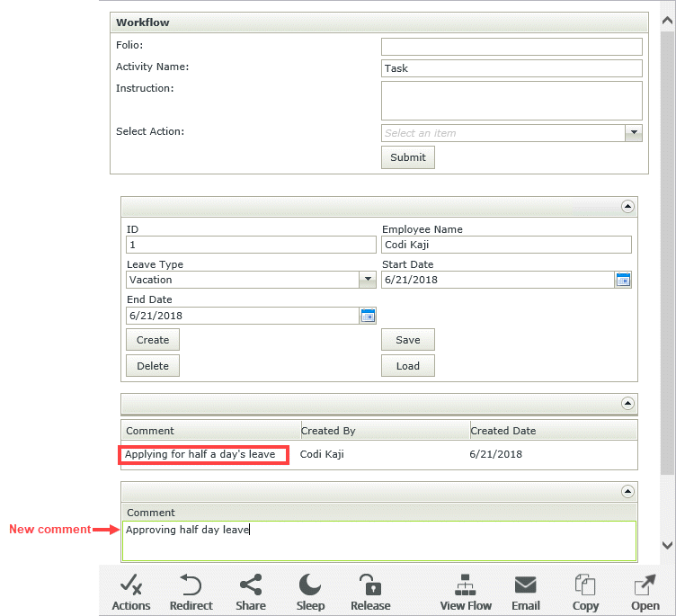This screenshot has width=676, height=616.
Task: Click the Employee Name field
Action: click(x=507, y=245)
